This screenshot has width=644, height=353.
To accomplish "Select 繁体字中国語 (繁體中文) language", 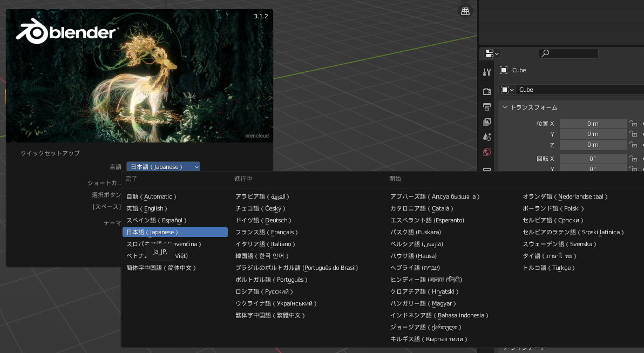I will click(x=270, y=316).
